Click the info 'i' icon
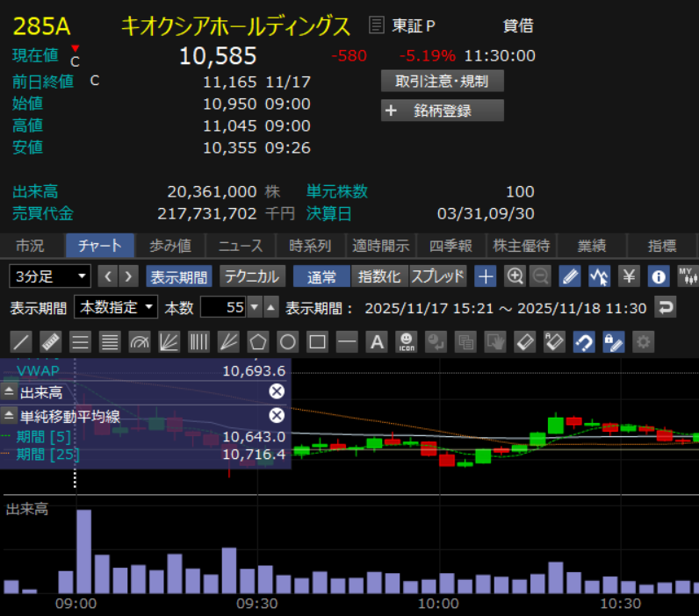This screenshot has height=616, width=699. click(x=659, y=276)
